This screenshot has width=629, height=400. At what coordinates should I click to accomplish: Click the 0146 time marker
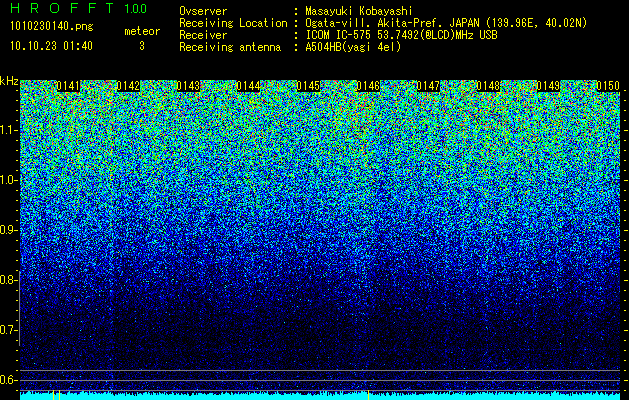(368, 86)
